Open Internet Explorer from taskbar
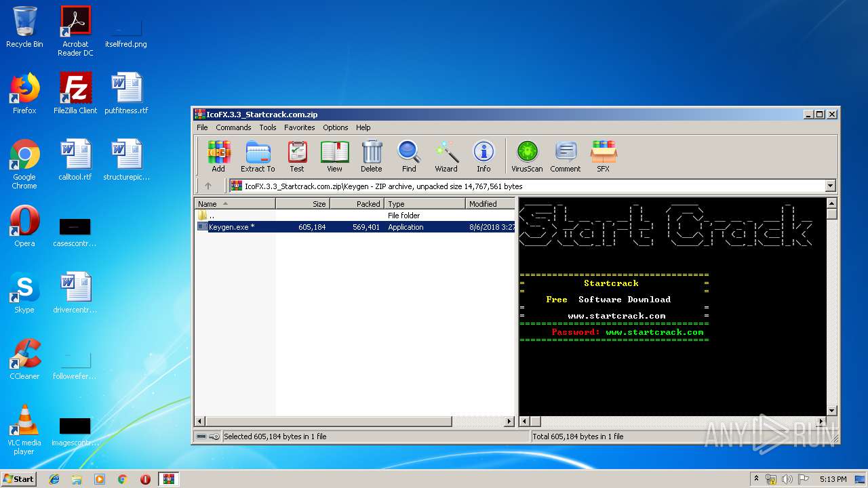This screenshot has width=868, height=488. tap(54, 479)
